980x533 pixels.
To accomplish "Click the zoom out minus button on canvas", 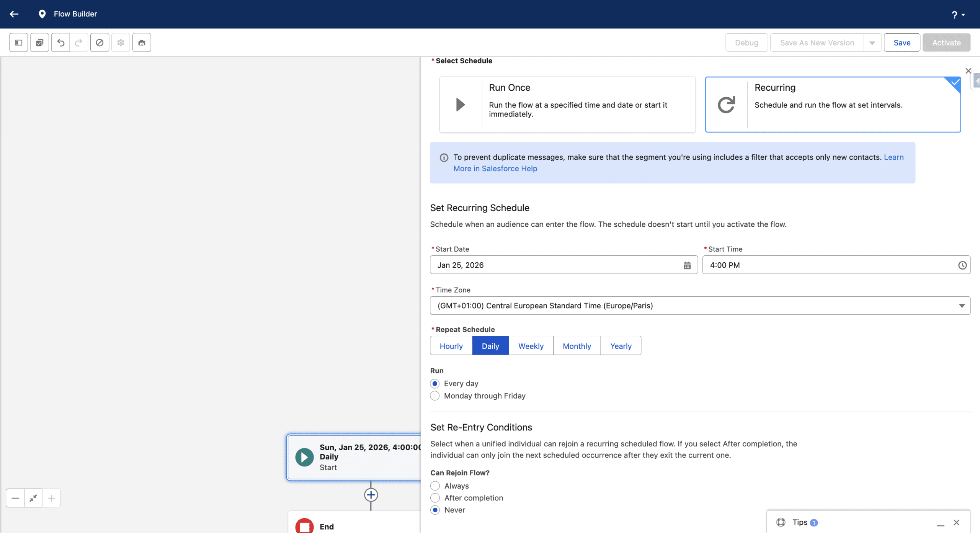I will pyautogui.click(x=15, y=498).
